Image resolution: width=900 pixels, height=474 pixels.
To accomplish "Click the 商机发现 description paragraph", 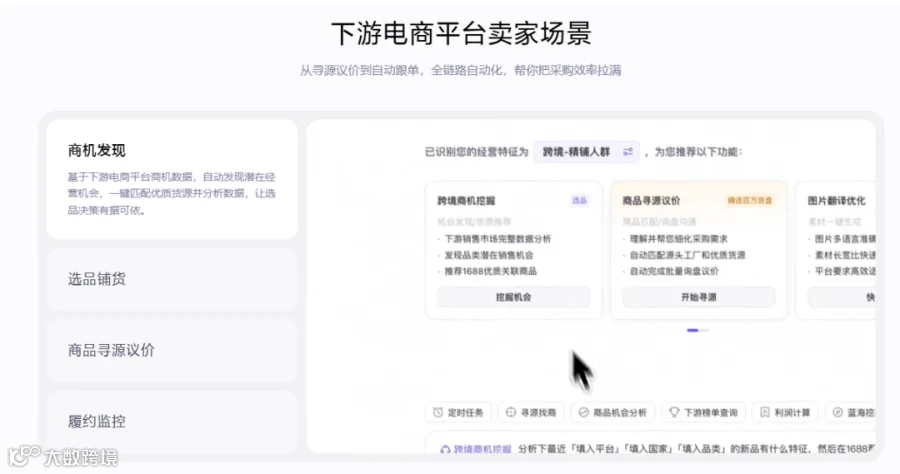I will click(172, 193).
